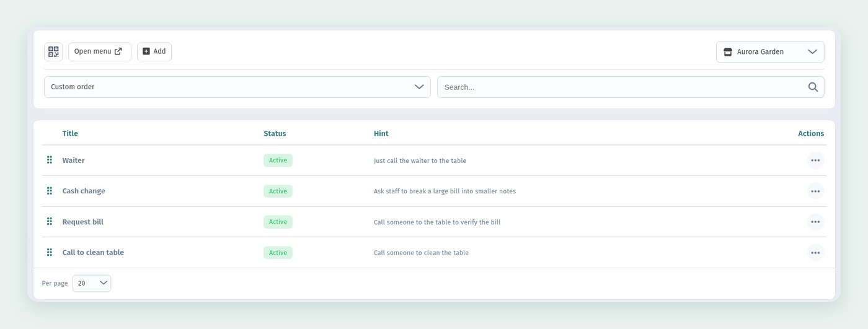
Task: Click the magnifier search icon
Action: 813,87
